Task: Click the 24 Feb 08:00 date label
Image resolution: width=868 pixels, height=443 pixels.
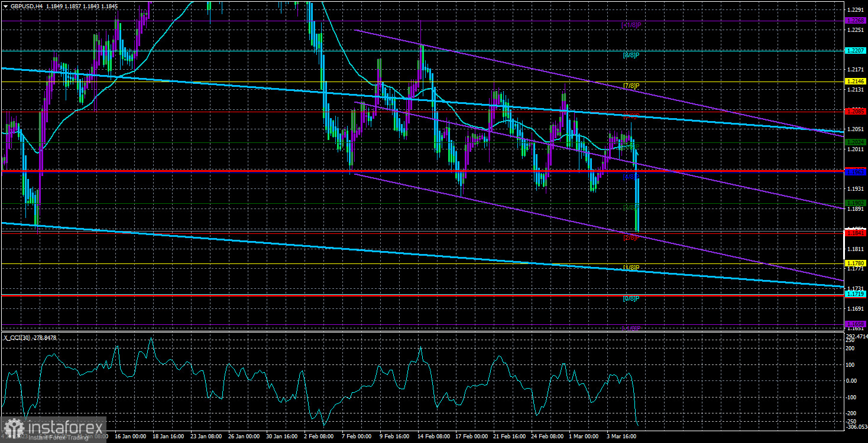Action: click(x=547, y=437)
